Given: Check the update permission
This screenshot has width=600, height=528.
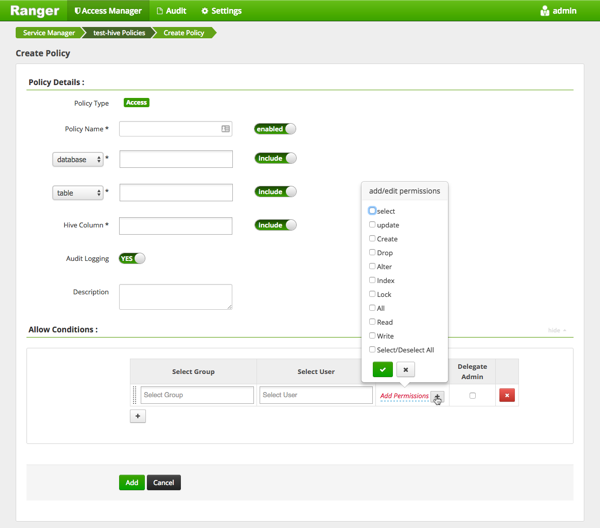Looking at the screenshot, I should pos(372,225).
